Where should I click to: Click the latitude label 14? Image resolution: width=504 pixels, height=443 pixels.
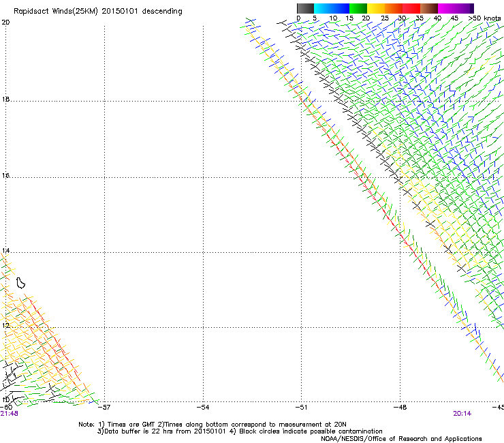coord(5,251)
